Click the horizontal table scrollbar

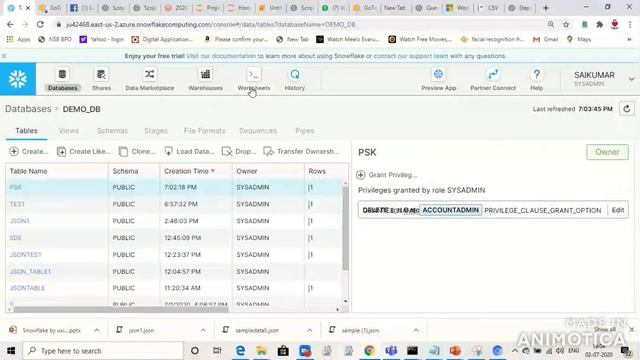pos(121,309)
